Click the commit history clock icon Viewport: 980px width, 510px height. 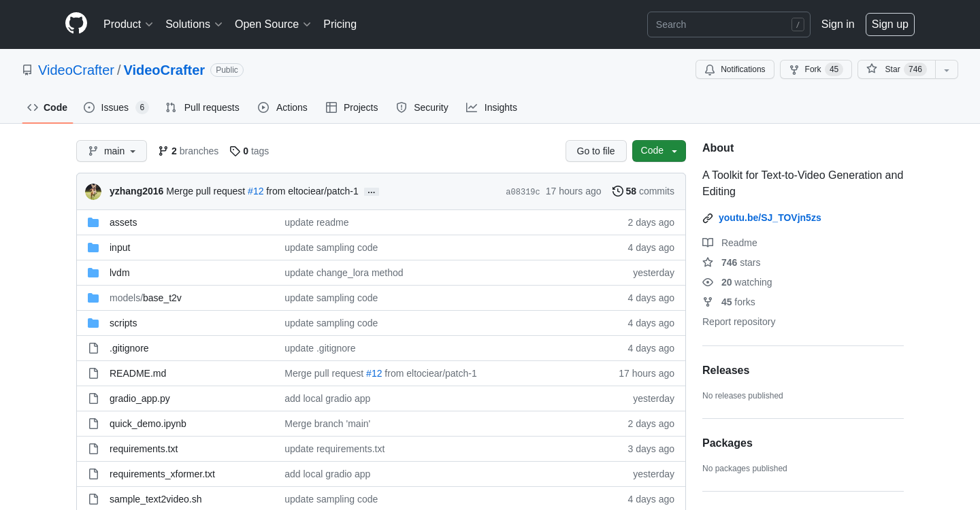click(x=618, y=191)
